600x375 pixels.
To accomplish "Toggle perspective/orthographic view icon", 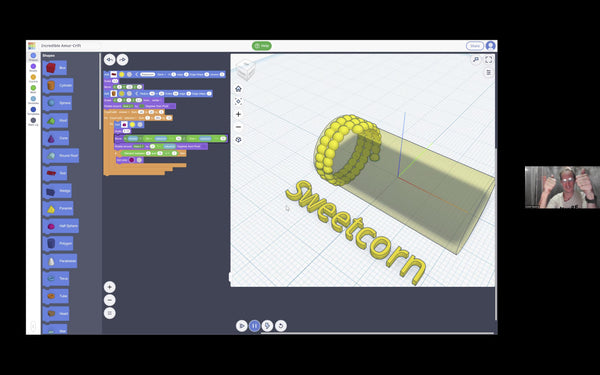I will tap(238, 140).
